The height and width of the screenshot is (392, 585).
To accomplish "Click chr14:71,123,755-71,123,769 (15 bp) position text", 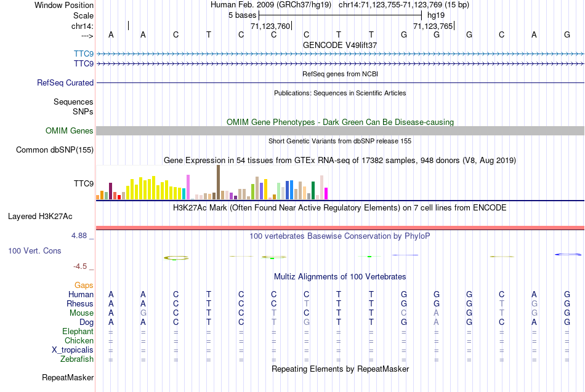I will coord(404,5).
